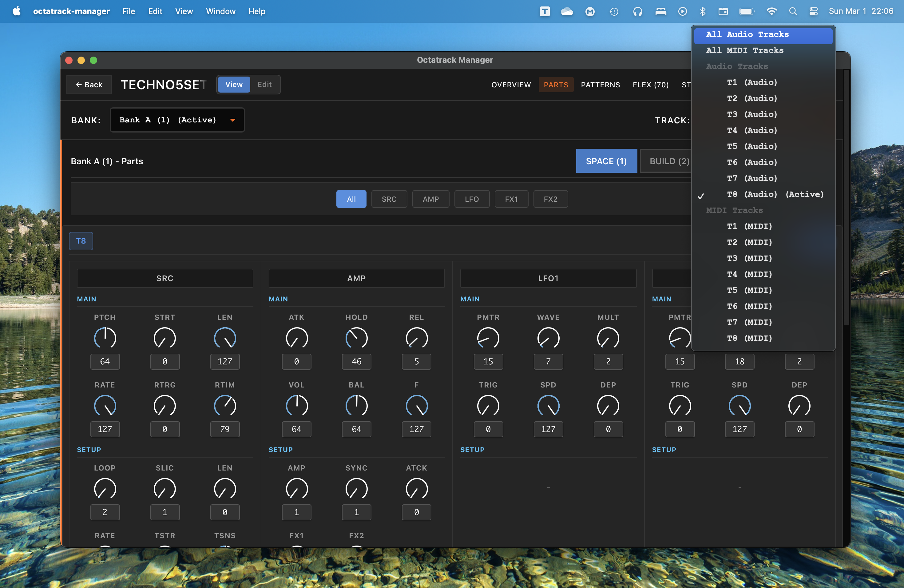Click the VOL knob in the AMP section
The width and height of the screenshot is (904, 588).
297,405
